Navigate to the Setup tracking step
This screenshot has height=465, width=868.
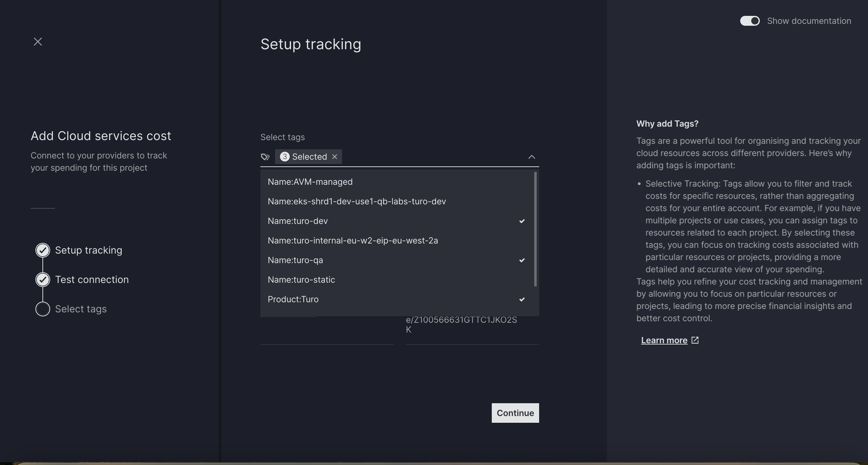(88, 250)
